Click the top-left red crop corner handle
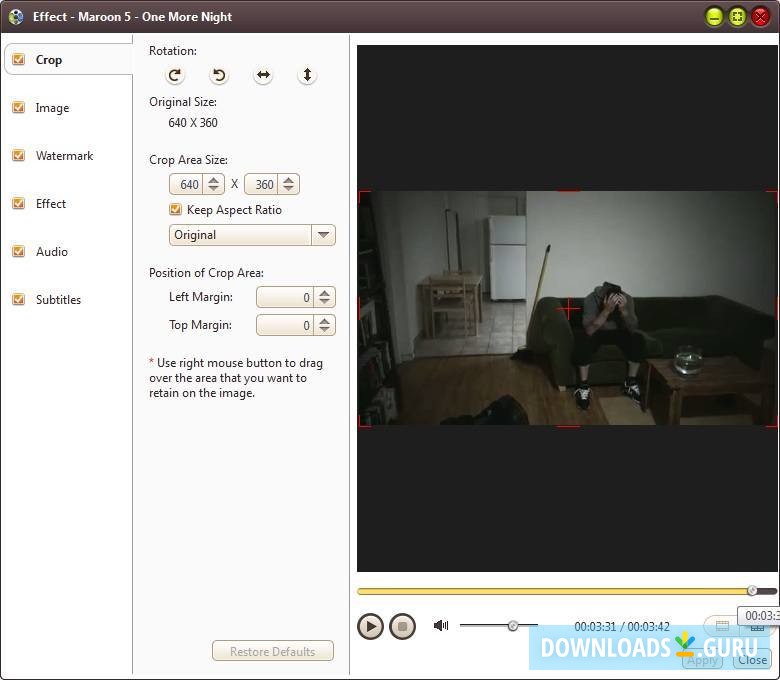This screenshot has height=680, width=780. click(x=364, y=196)
